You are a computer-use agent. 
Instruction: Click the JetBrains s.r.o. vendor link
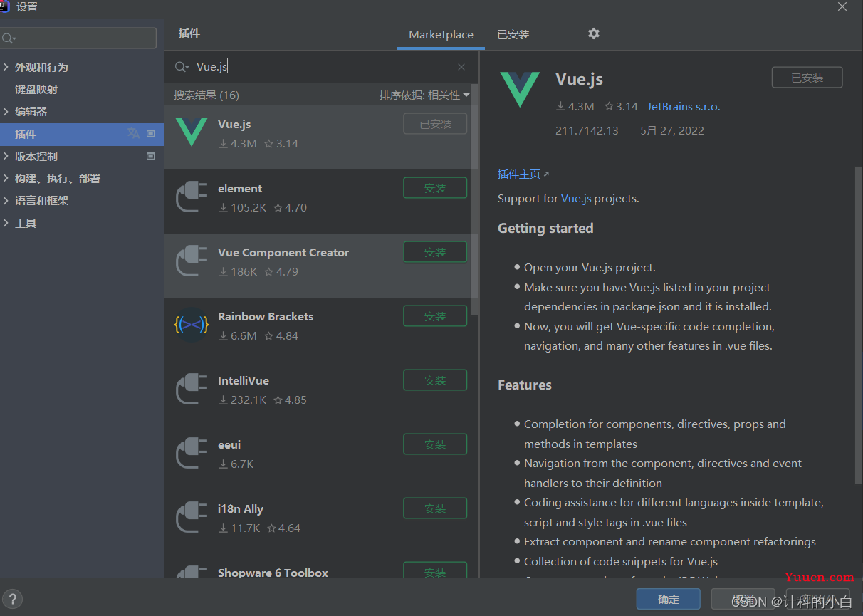(x=684, y=106)
